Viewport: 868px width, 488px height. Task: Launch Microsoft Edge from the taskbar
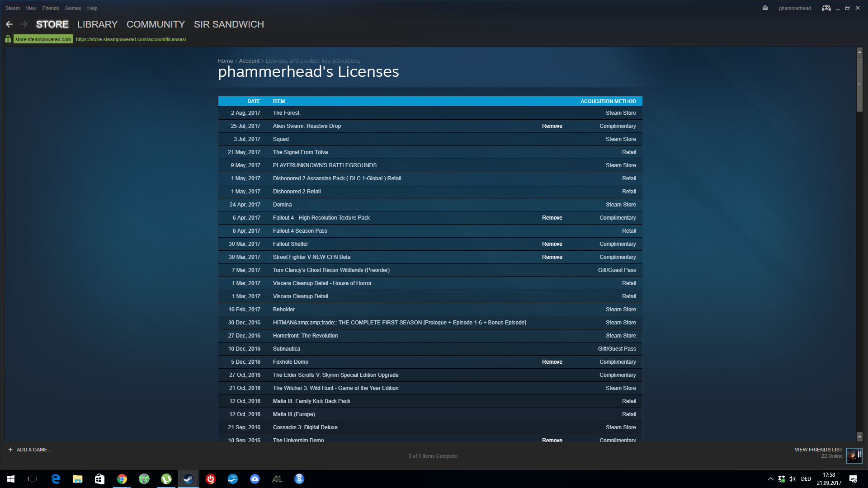click(x=56, y=479)
